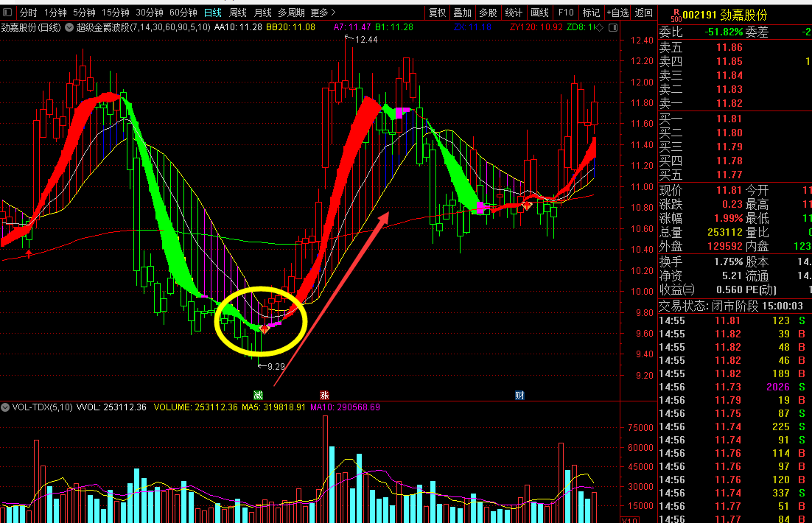This screenshot has height=523, width=812.
Task: Click the 减 event marker icon
Action: point(258,395)
